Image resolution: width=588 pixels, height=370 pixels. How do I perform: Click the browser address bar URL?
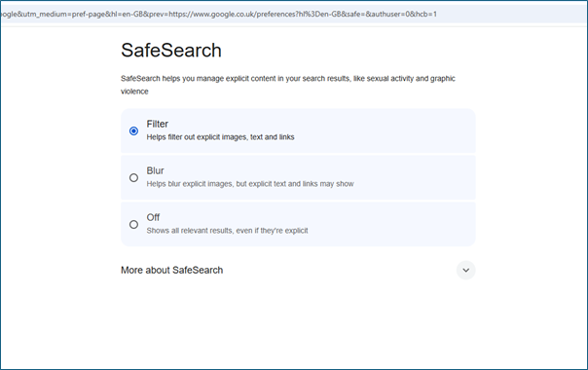tap(219, 15)
